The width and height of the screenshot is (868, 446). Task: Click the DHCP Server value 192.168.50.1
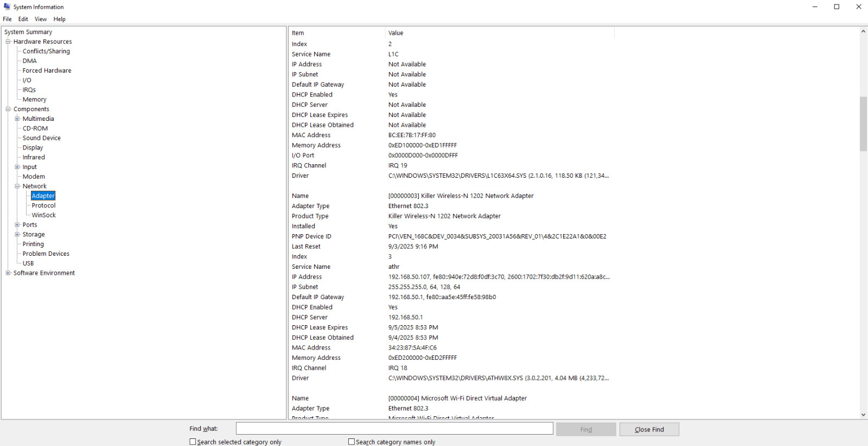pos(405,317)
